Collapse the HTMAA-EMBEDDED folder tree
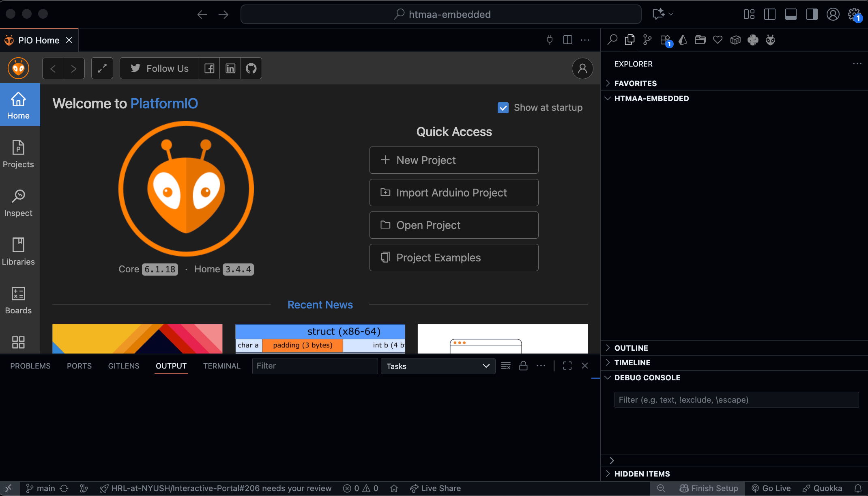 pyautogui.click(x=651, y=98)
